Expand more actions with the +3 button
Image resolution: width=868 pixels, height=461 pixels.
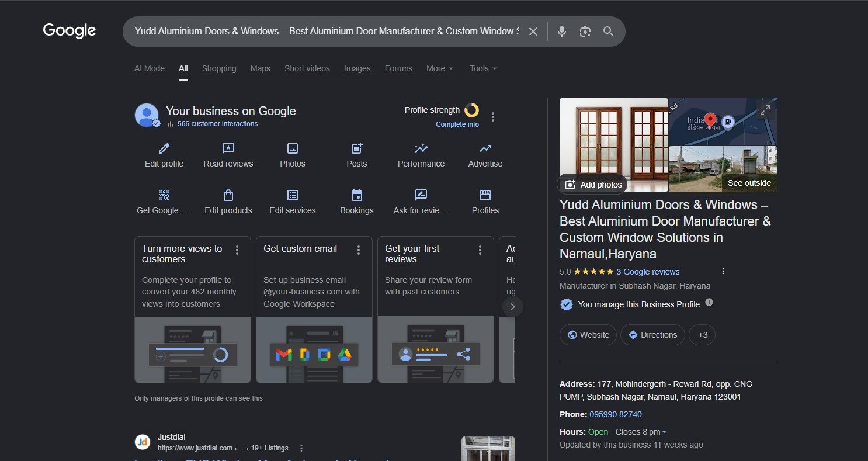[x=703, y=335]
